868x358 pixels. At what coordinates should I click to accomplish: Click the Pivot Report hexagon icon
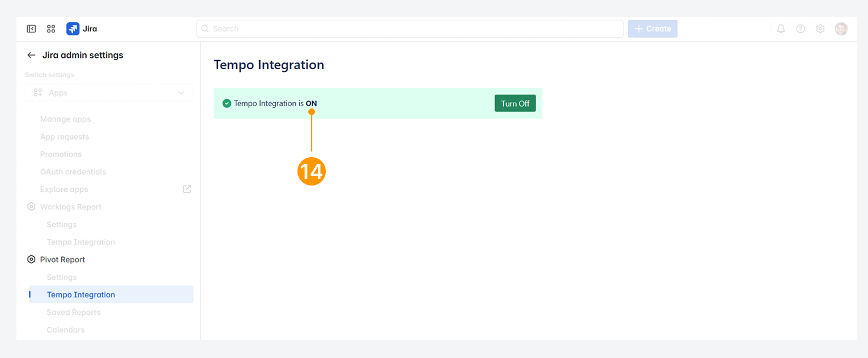click(31, 259)
